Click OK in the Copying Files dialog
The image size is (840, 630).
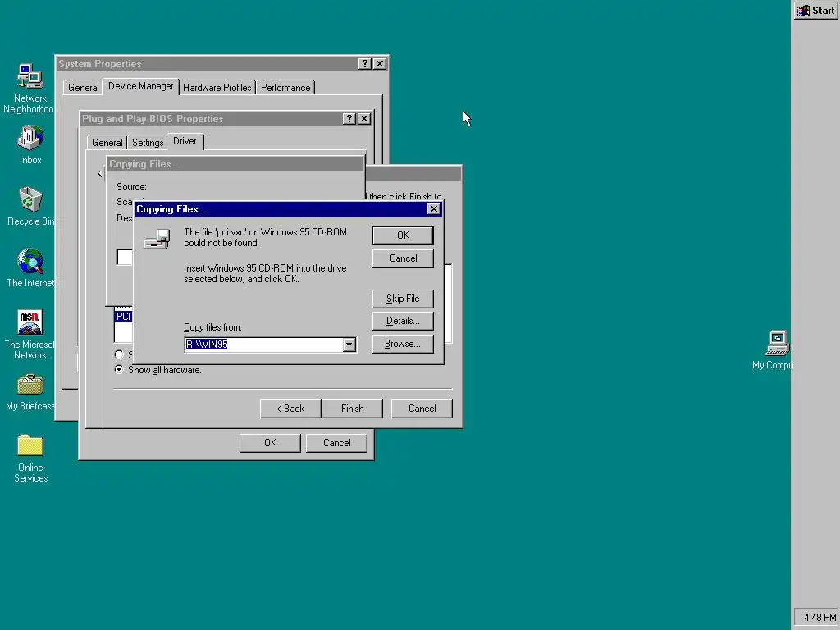tap(403, 235)
